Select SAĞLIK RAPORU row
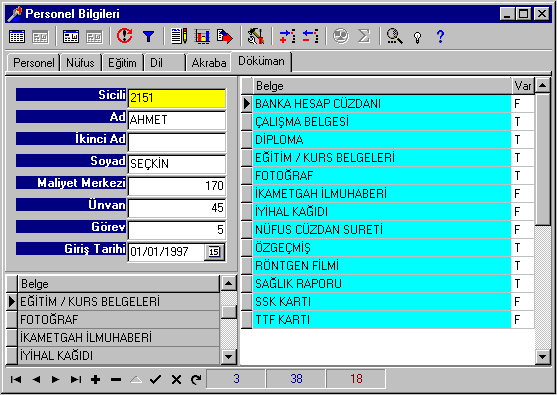This screenshot has height=395, width=557. click(382, 284)
